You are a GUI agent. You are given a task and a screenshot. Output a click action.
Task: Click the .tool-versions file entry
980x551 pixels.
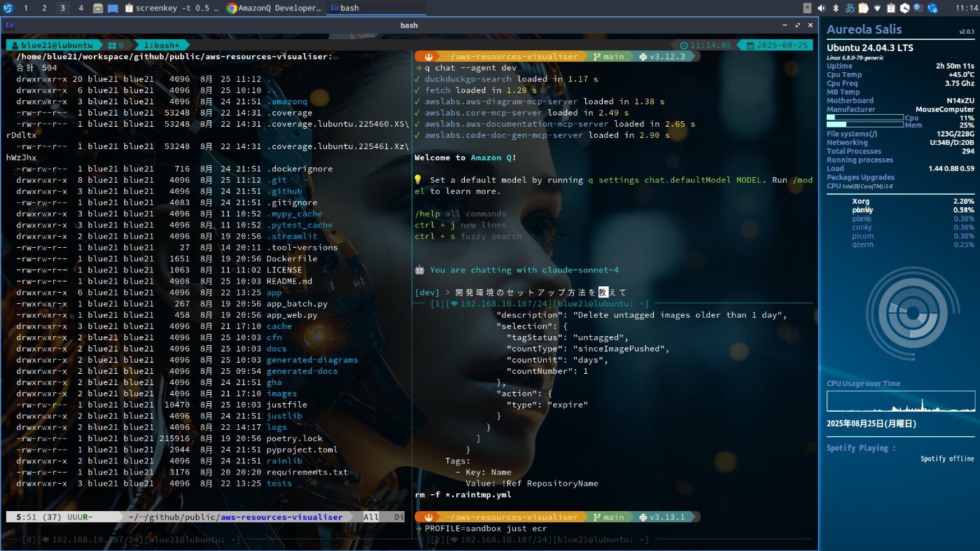302,247
